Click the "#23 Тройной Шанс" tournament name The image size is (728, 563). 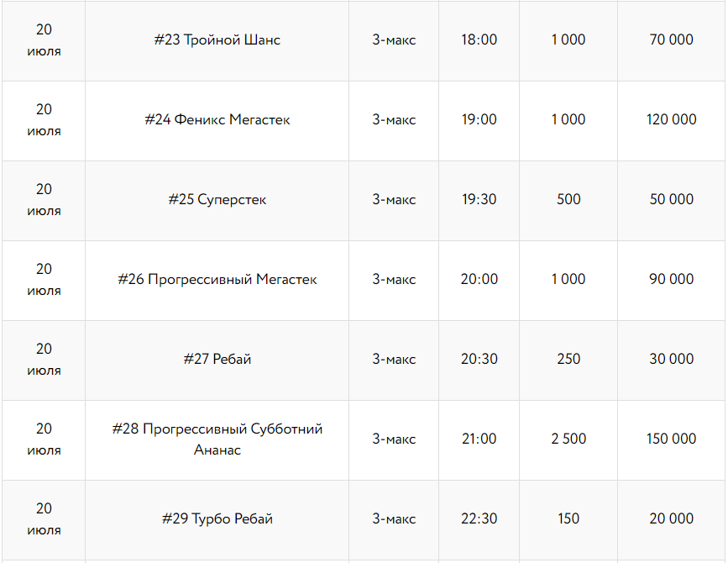[217, 39]
